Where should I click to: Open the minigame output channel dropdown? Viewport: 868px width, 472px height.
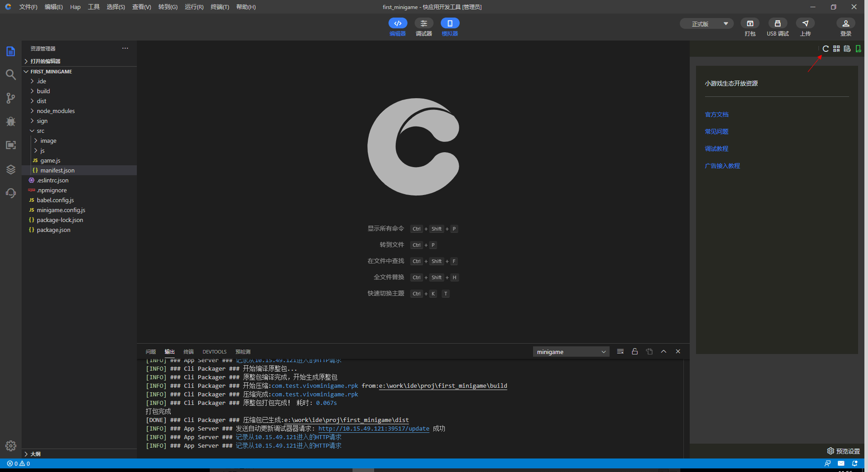click(x=571, y=352)
